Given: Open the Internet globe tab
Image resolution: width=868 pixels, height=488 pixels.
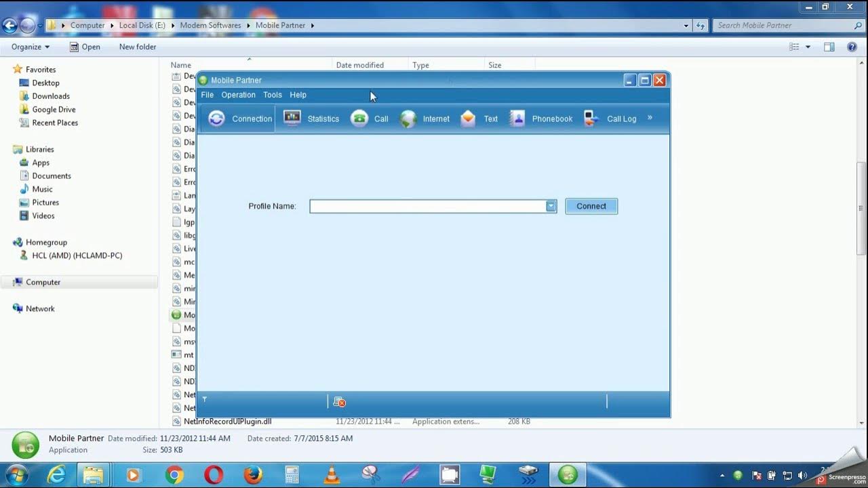Looking at the screenshot, I should pos(425,119).
